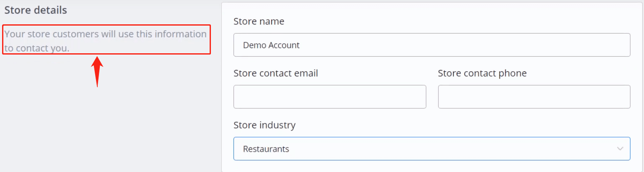This screenshot has width=644, height=172.
Task: Click the Store name label
Action: (259, 21)
